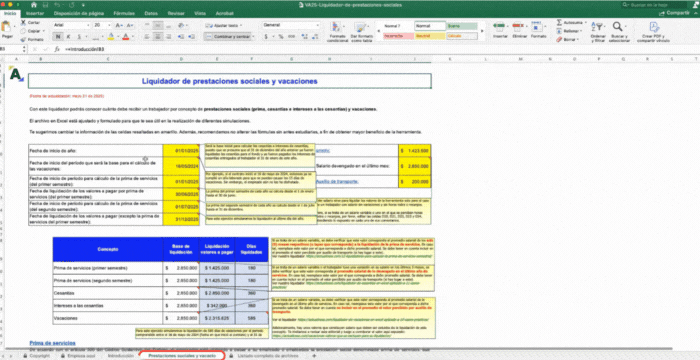The image size is (700, 360).
Task: Open the Insertar ribbon tab
Action: tap(35, 13)
